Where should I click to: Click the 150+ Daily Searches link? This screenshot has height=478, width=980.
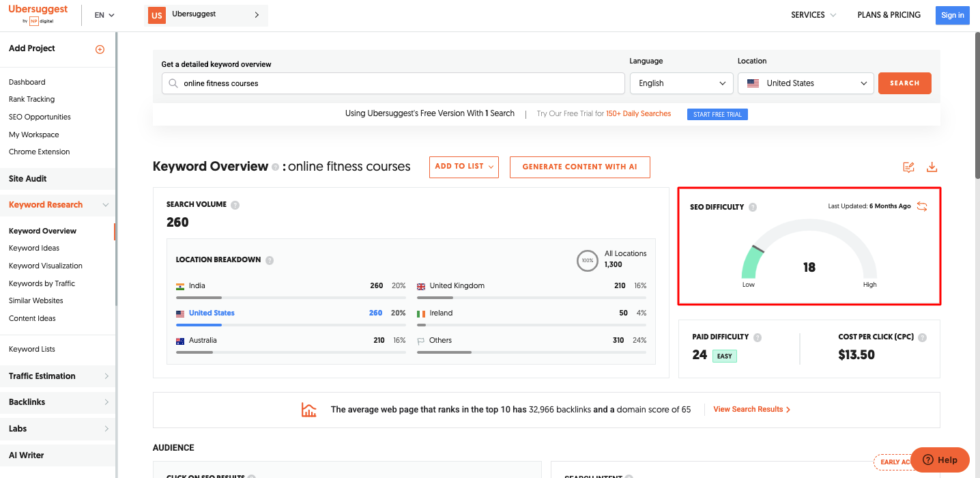click(639, 114)
